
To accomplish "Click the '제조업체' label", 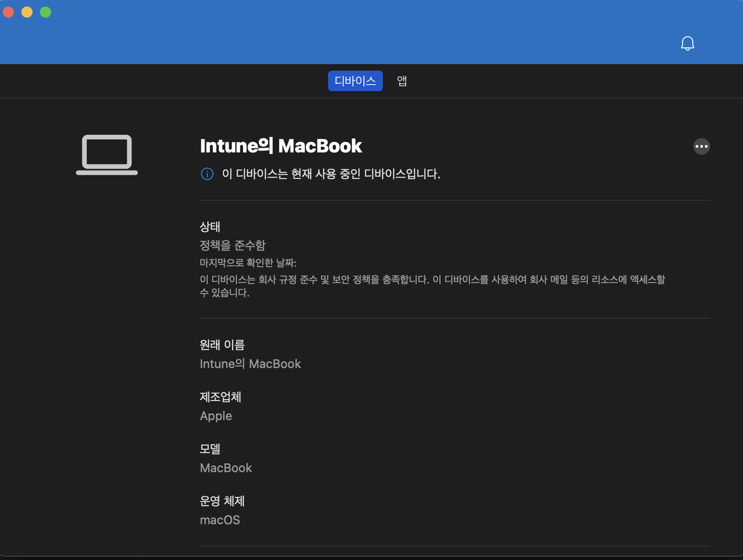I will 220,397.
